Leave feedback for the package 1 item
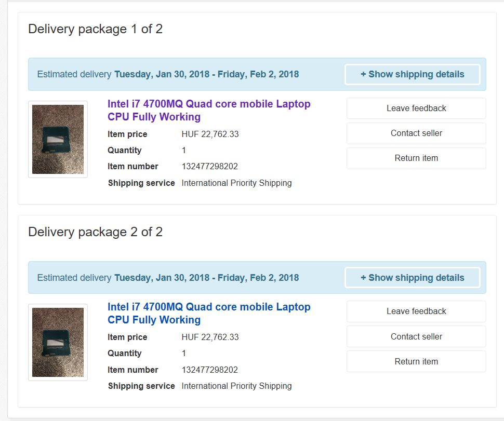The width and height of the screenshot is (504, 421). coord(416,108)
